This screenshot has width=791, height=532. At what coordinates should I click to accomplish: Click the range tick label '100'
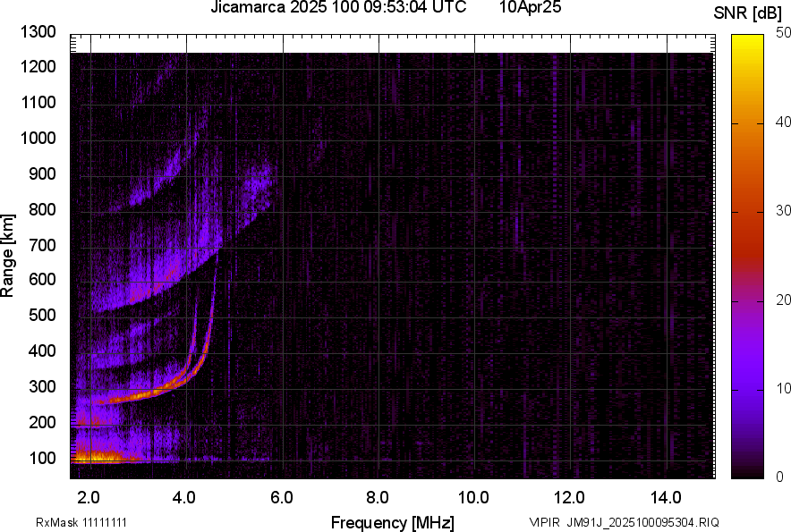(x=42, y=458)
